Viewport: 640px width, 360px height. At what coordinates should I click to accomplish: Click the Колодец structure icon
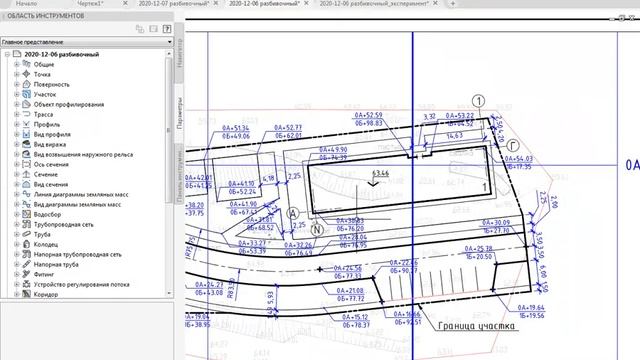click(x=27, y=244)
